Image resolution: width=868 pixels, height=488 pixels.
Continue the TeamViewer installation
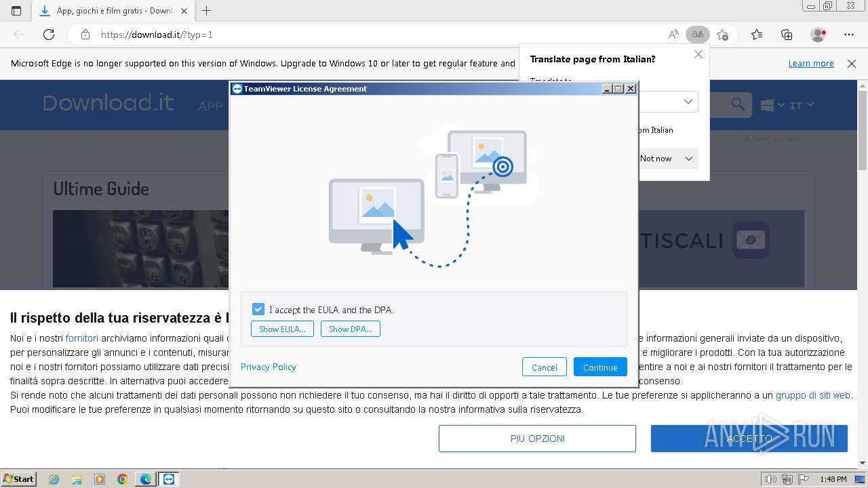600,367
